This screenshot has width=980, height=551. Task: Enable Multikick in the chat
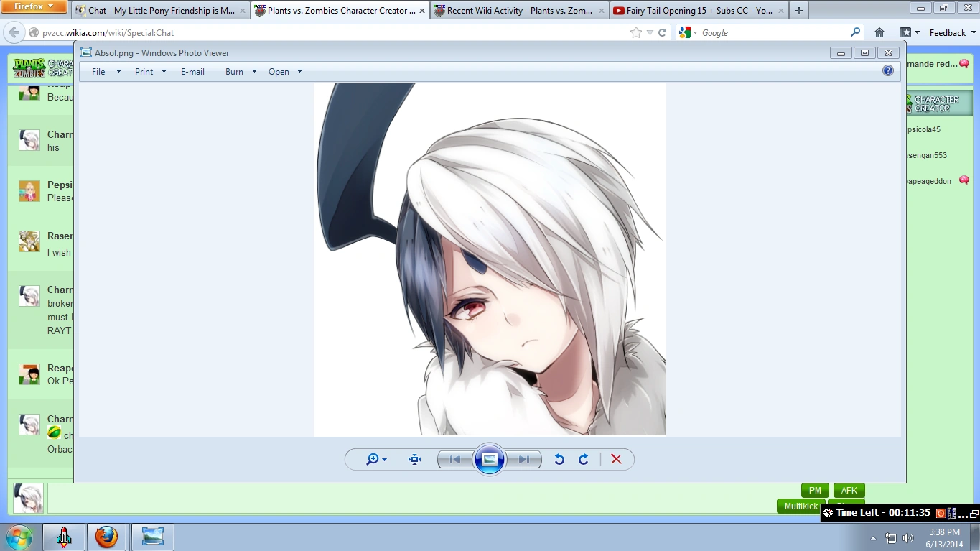click(800, 506)
